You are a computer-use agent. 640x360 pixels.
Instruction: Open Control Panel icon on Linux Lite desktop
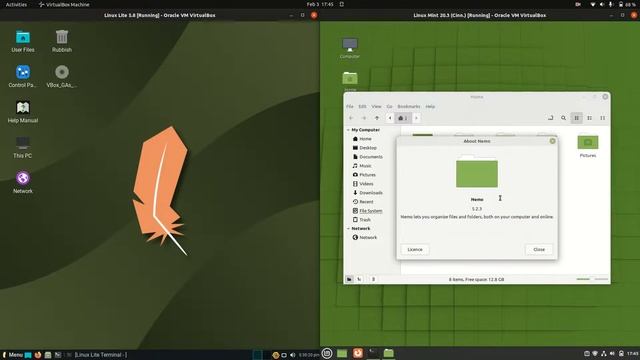click(x=23, y=76)
